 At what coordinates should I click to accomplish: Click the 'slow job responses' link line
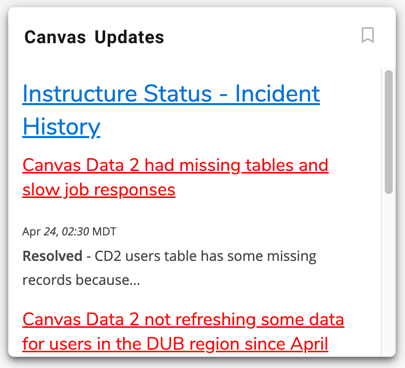click(x=99, y=190)
